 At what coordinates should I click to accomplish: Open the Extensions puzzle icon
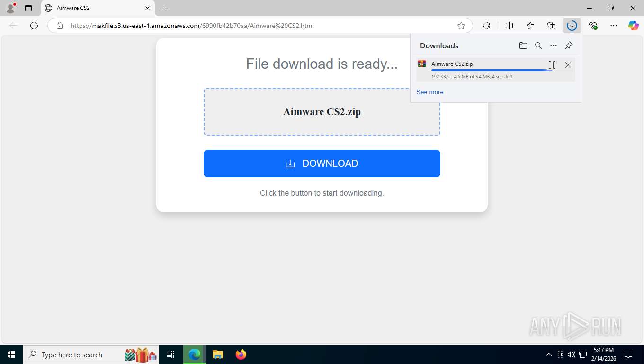point(486,26)
